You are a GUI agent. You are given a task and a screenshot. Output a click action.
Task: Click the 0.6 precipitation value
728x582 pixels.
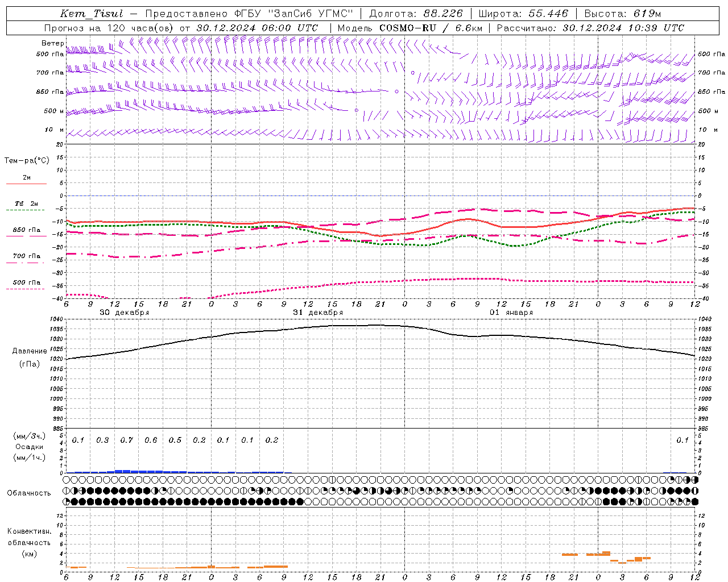click(151, 440)
